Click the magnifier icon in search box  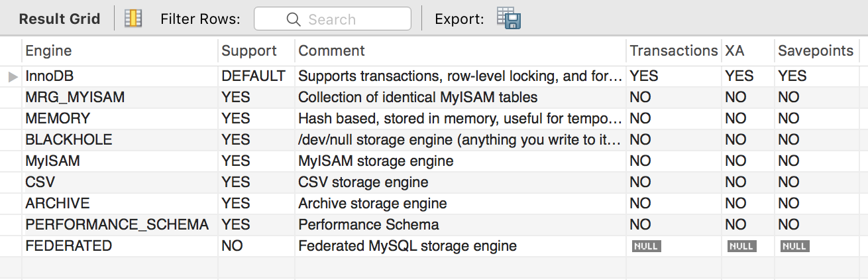click(x=294, y=19)
